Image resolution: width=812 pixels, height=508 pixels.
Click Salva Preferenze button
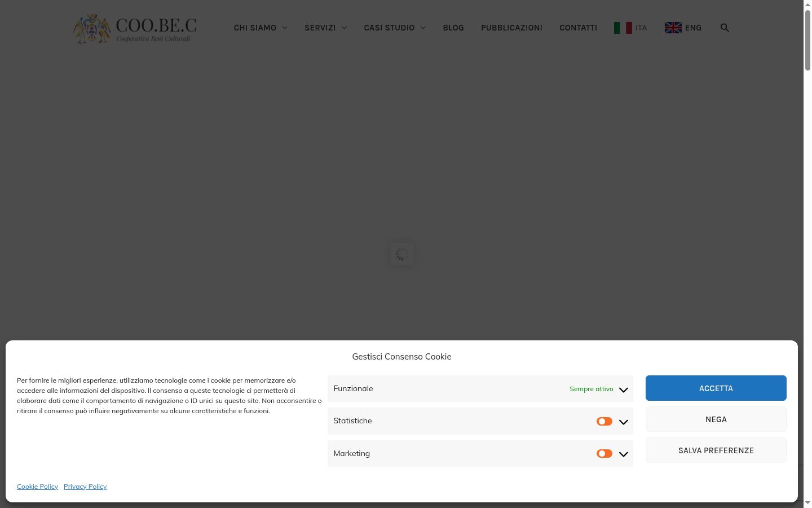click(x=716, y=450)
